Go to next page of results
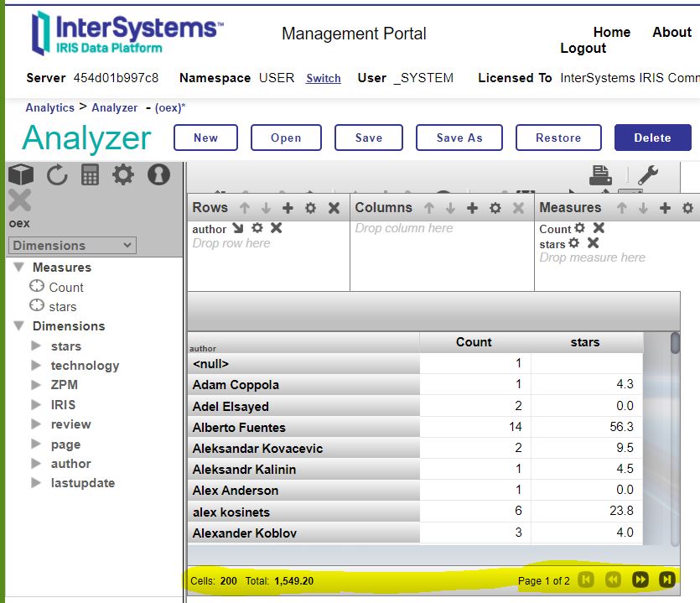Image resolution: width=700 pixels, height=603 pixels. 640,580
